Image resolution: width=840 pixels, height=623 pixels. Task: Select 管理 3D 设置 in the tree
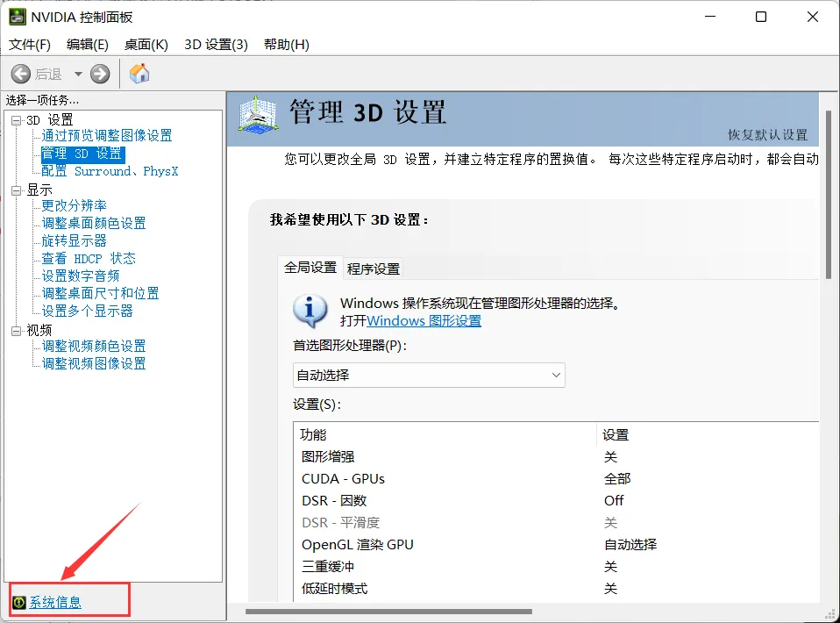(x=82, y=154)
